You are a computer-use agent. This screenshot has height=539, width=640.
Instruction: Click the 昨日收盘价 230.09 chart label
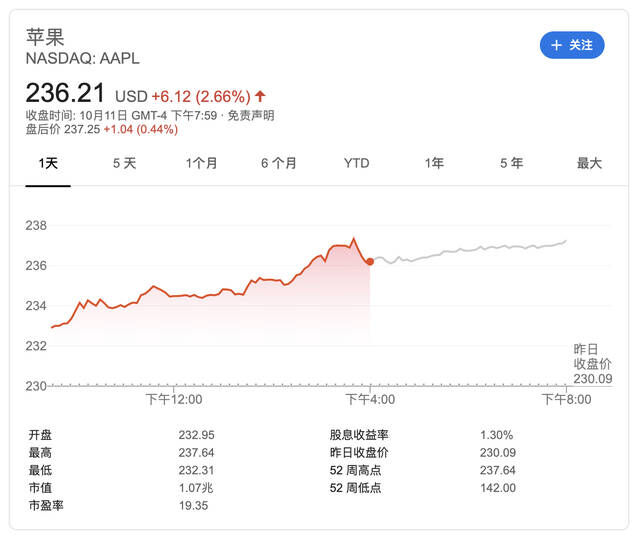[592, 363]
